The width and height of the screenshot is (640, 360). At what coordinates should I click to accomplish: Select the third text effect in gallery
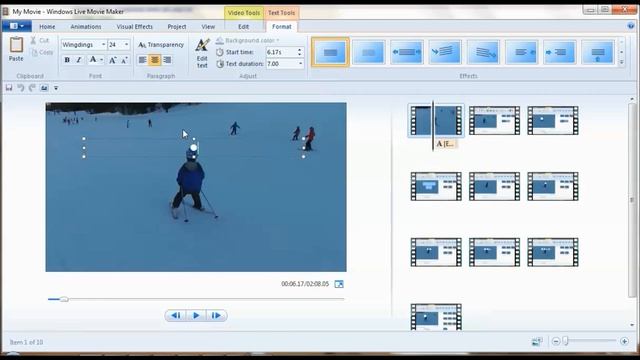coord(407,52)
